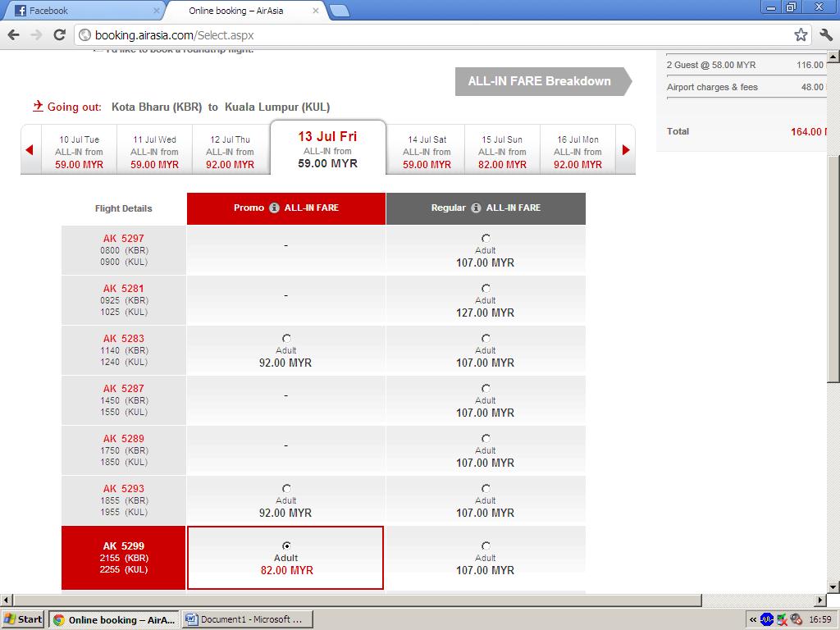This screenshot has height=630, width=840.
Task: Choose the 10 Jul Tue date tab
Action: [x=80, y=152]
